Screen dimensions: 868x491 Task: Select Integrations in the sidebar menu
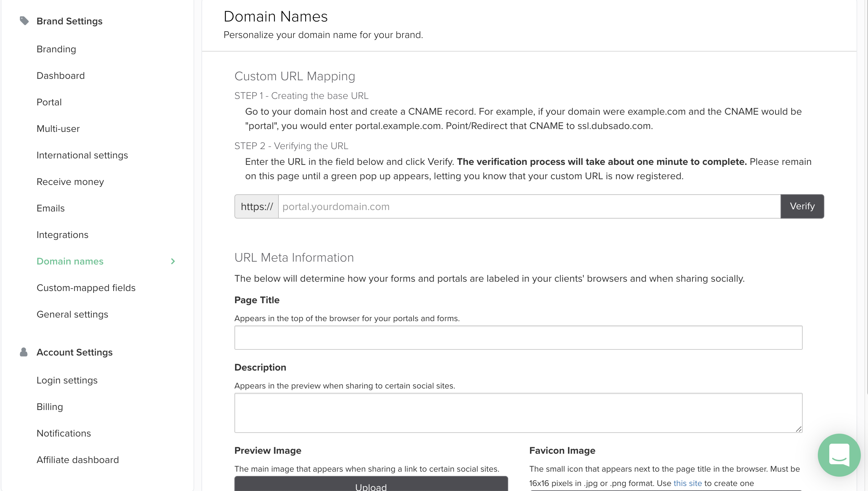[62, 235]
